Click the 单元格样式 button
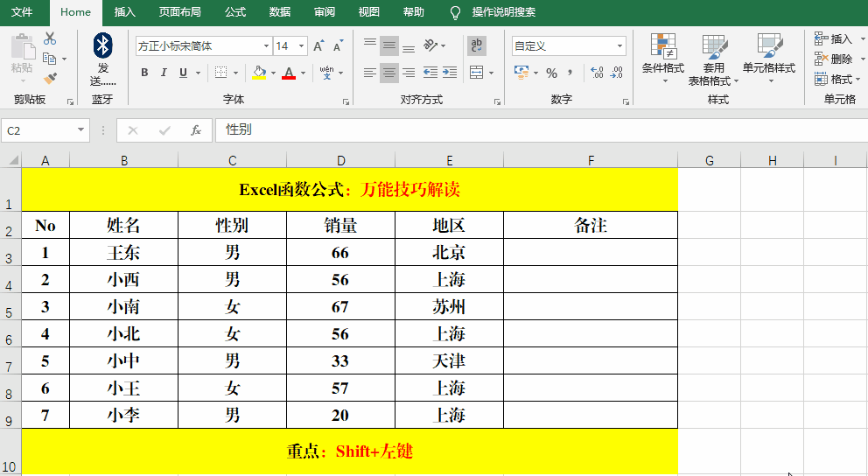The height and width of the screenshot is (476, 868). [769, 58]
